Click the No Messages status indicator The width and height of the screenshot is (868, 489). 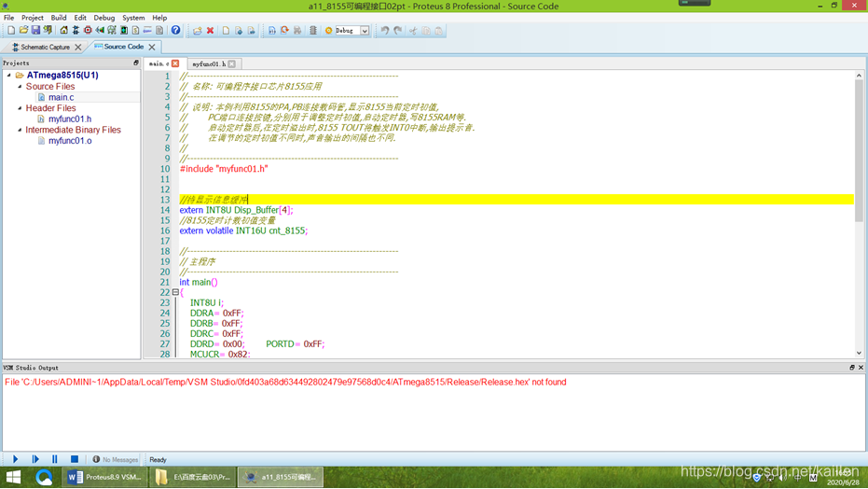pos(116,460)
